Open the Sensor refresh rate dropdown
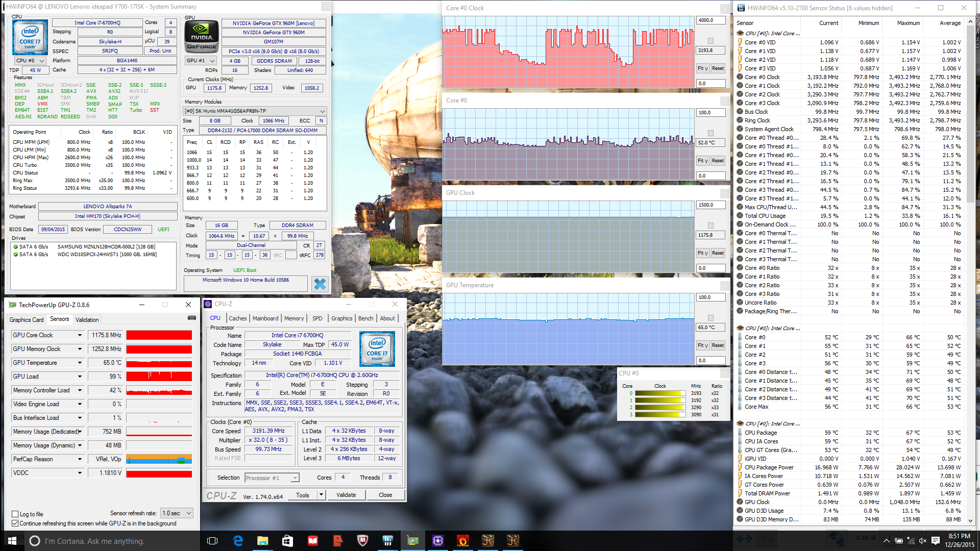 177,513
